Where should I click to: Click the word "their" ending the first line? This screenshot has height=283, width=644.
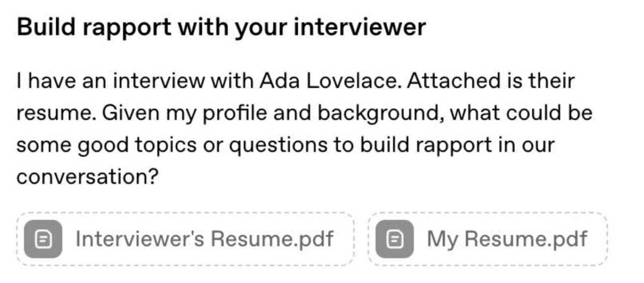click(550, 82)
